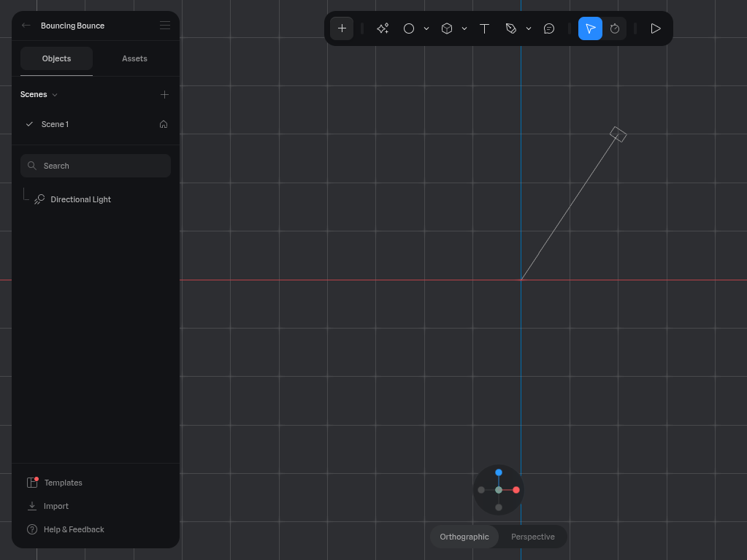Click the magnifier icon in Search field
Viewport: 747px width, 560px height.
tap(32, 166)
